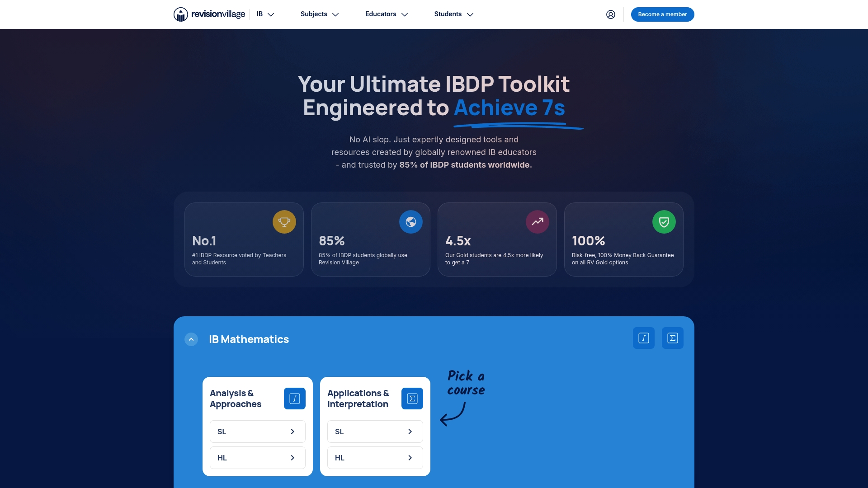Click Become a member button
868x488 pixels.
click(663, 14)
